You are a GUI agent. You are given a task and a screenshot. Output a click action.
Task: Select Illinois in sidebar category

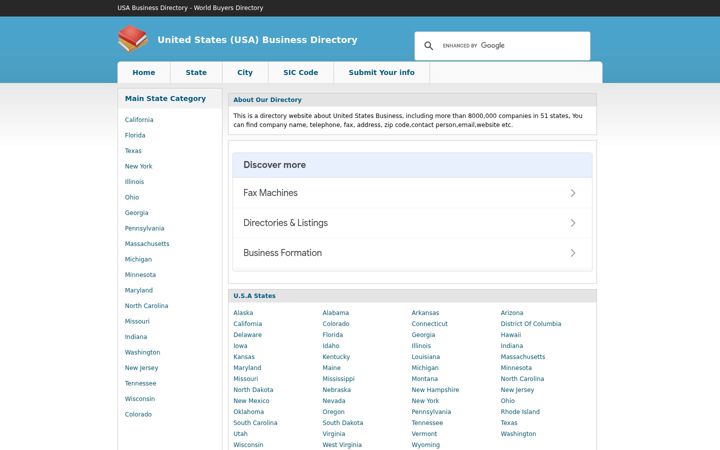(x=135, y=182)
